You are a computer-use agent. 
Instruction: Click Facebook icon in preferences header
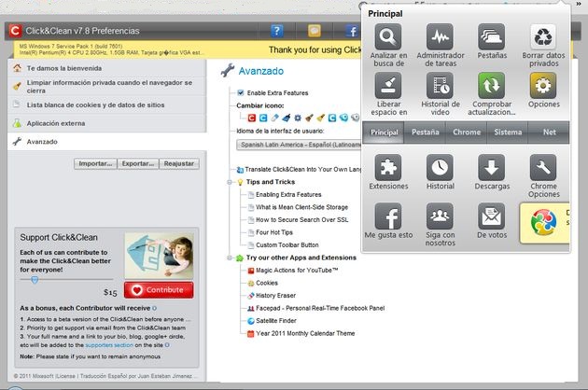click(351, 31)
